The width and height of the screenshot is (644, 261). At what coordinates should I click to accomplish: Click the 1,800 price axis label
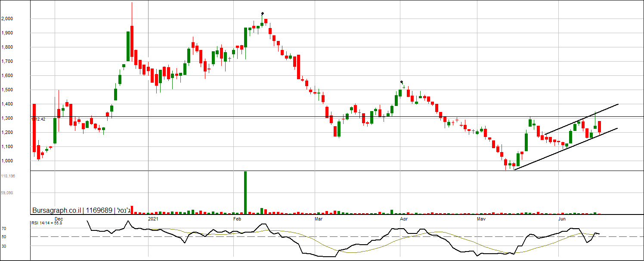[7, 47]
